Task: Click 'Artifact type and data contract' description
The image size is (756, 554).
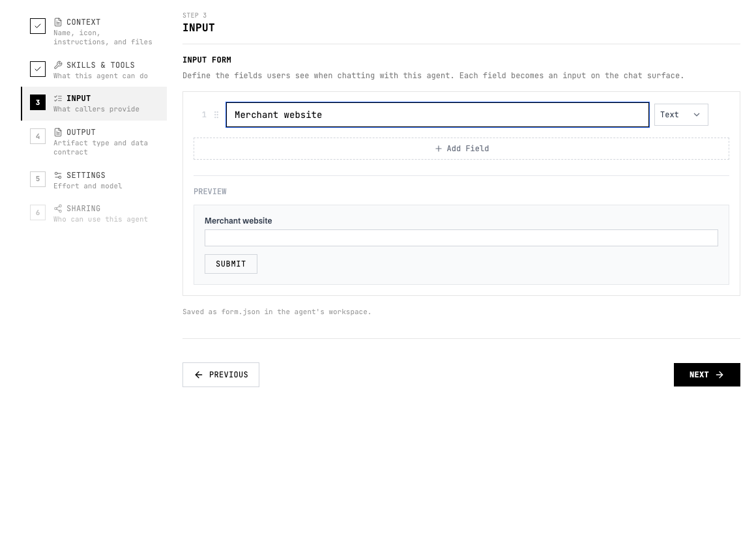Action: point(101,147)
